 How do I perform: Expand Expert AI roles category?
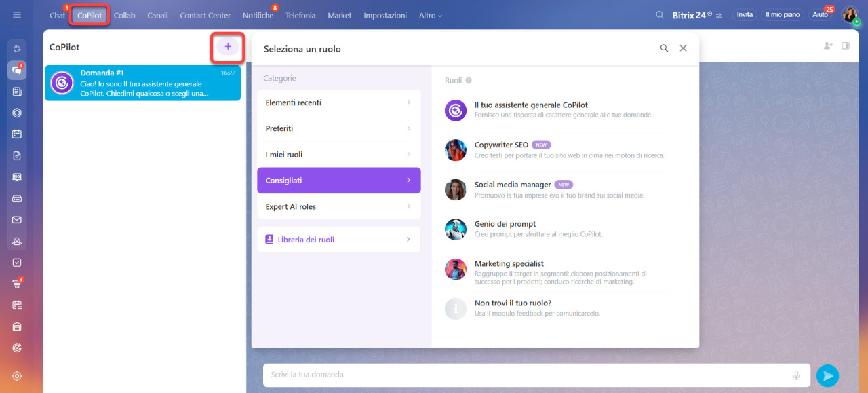click(x=339, y=206)
